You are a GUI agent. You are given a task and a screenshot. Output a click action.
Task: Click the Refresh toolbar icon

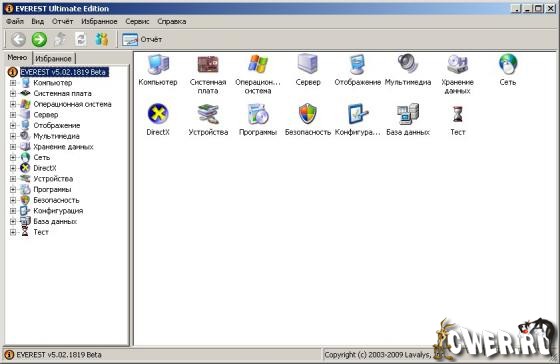(x=80, y=39)
